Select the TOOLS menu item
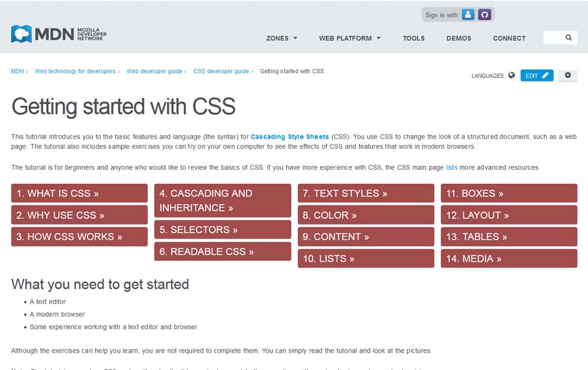Screen dimensions: 588x370 [414, 38]
